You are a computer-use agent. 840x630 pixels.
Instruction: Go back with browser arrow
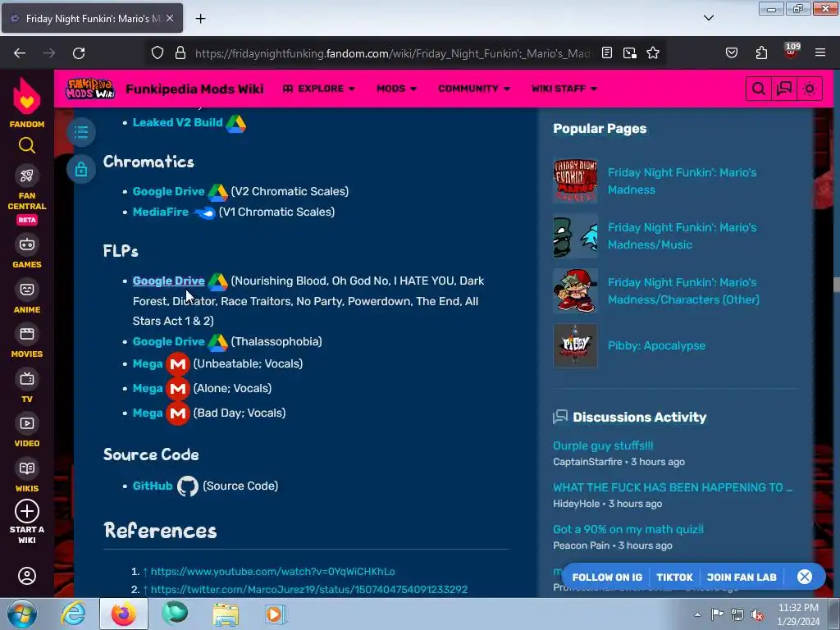20,53
